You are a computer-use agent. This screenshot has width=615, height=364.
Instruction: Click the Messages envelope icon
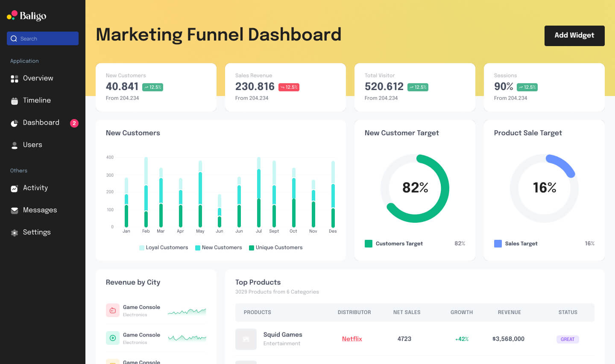pos(15,210)
